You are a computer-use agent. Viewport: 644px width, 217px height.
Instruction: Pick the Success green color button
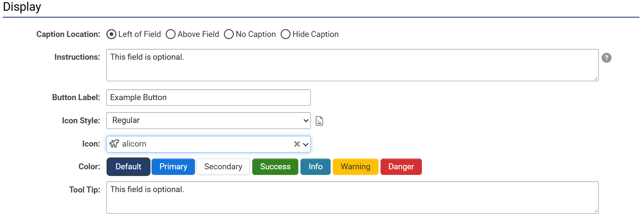click(x=275, y=167)
